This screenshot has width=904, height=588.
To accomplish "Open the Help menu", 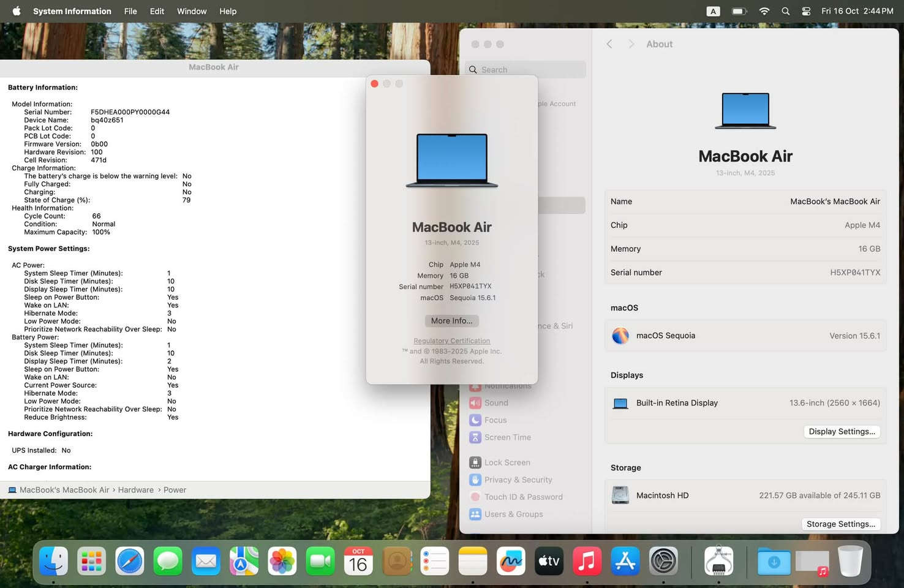I will tap(228, 11).
